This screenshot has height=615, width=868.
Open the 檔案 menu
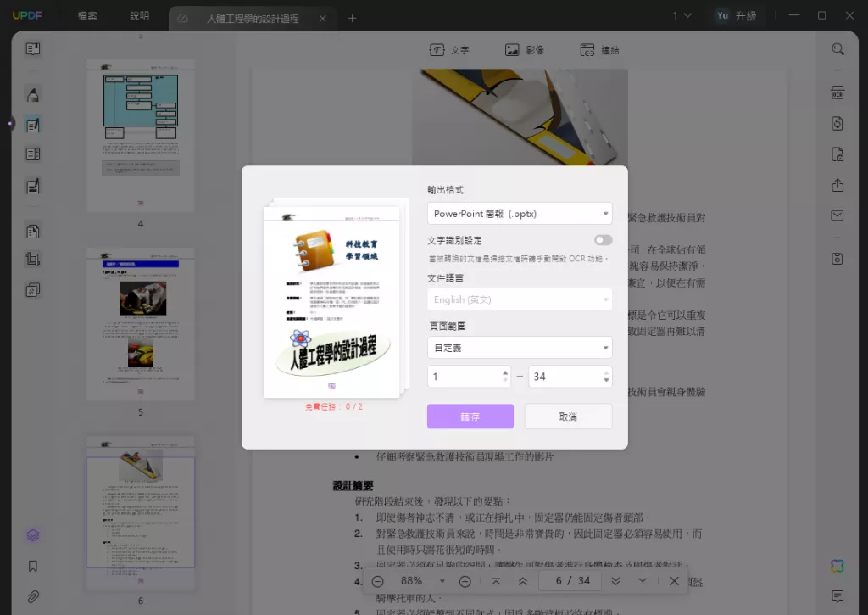point(87,15)
